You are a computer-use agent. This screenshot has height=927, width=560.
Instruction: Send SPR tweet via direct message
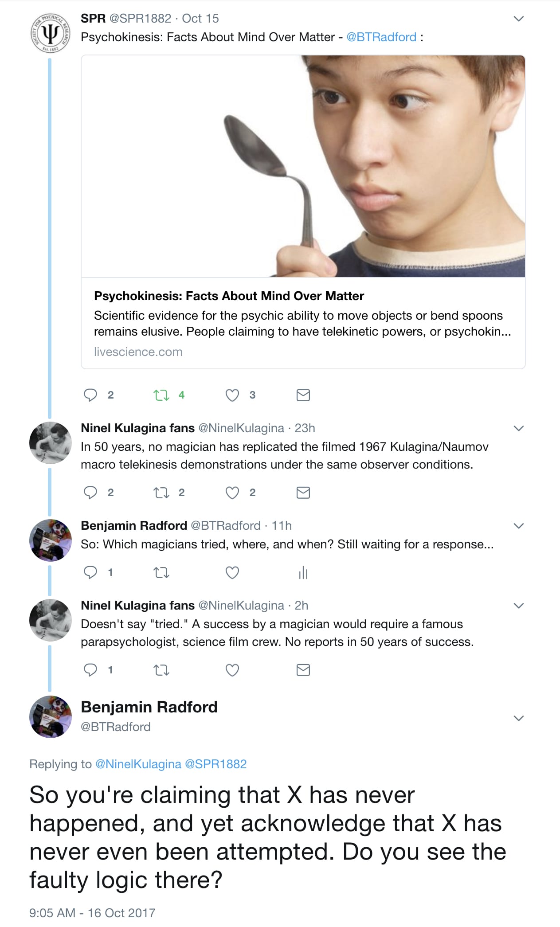coord(303,395)
